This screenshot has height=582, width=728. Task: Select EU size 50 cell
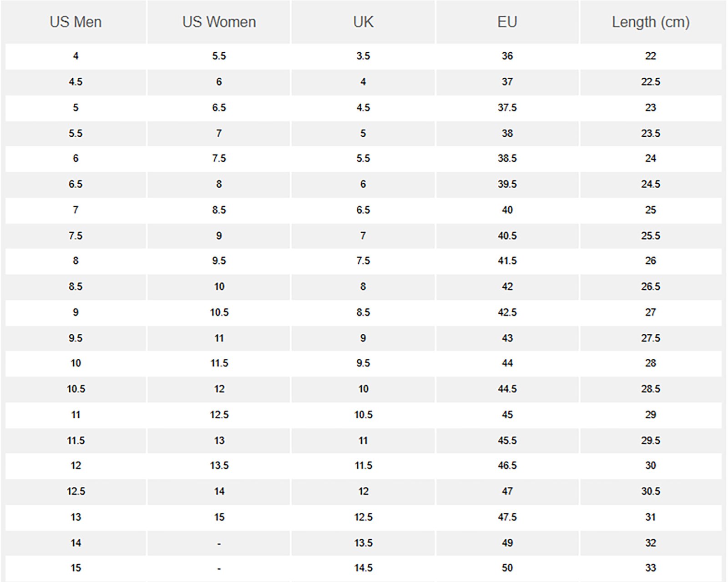point(507,568)
